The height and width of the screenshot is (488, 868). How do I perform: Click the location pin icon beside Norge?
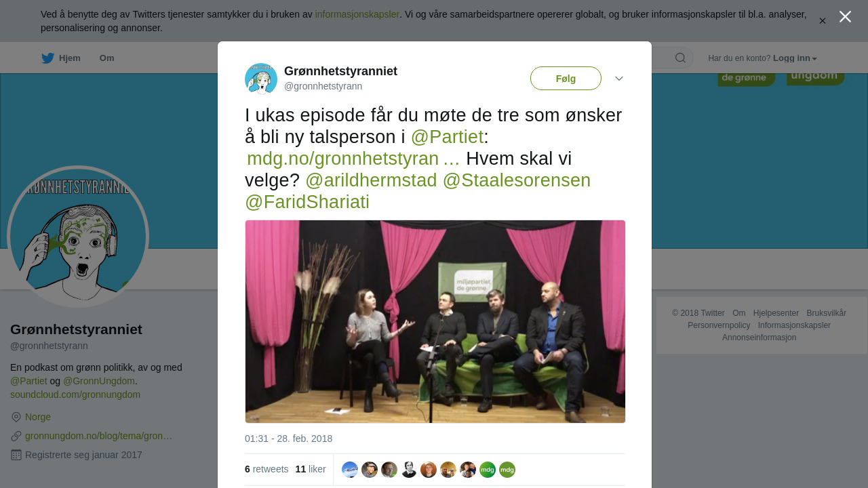(x=16, y=417)
